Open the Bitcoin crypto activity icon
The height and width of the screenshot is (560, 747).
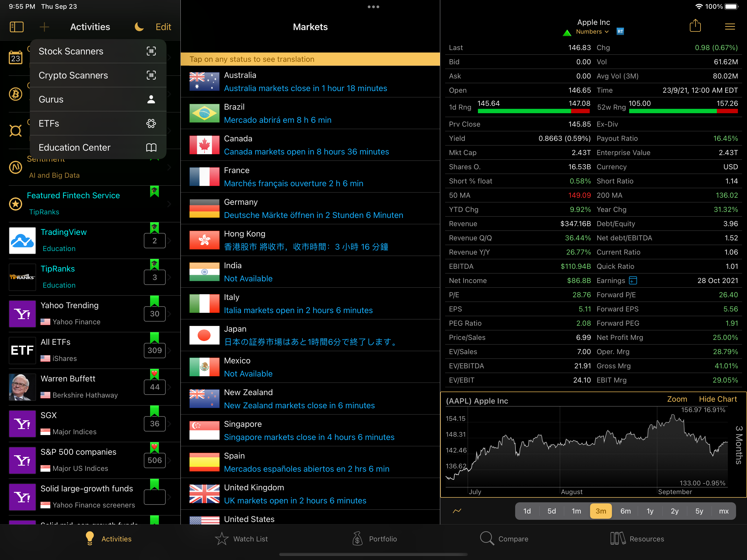click(16, 94)
